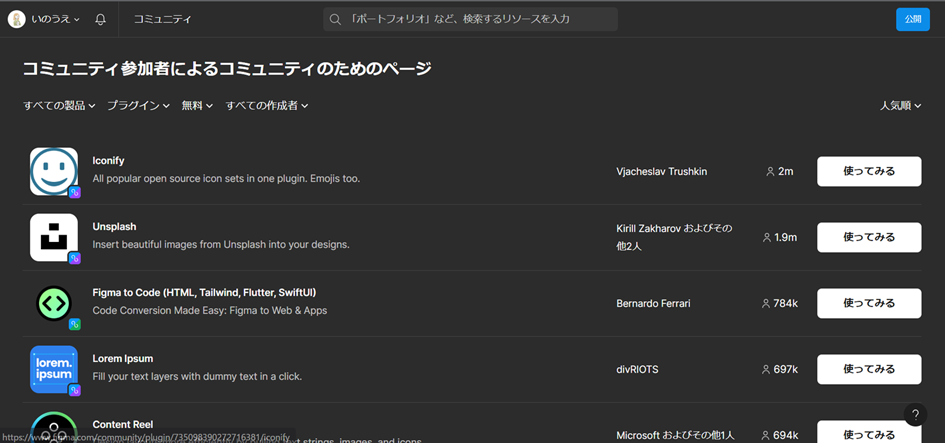The image size is (945, 443).
Task: Click description 'Insert beautiful images from Unsplash'
Action: [221, 245]
